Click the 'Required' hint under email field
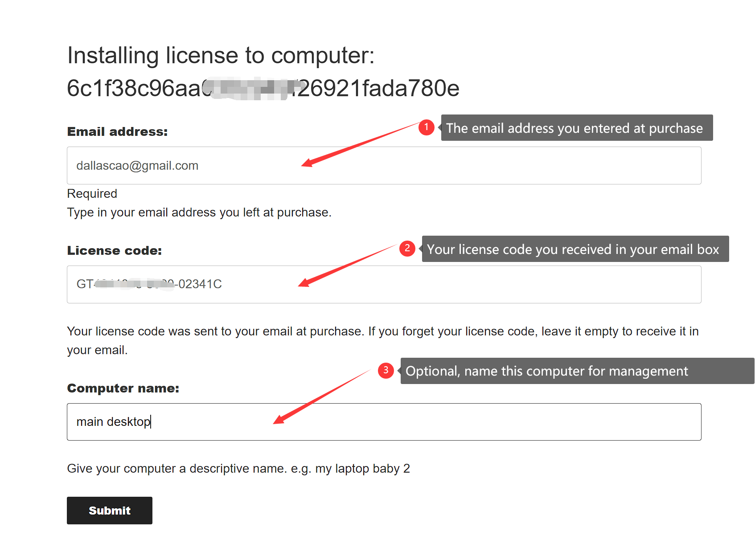Viewport: 755px width, 560px height. [x=92, y=194]
